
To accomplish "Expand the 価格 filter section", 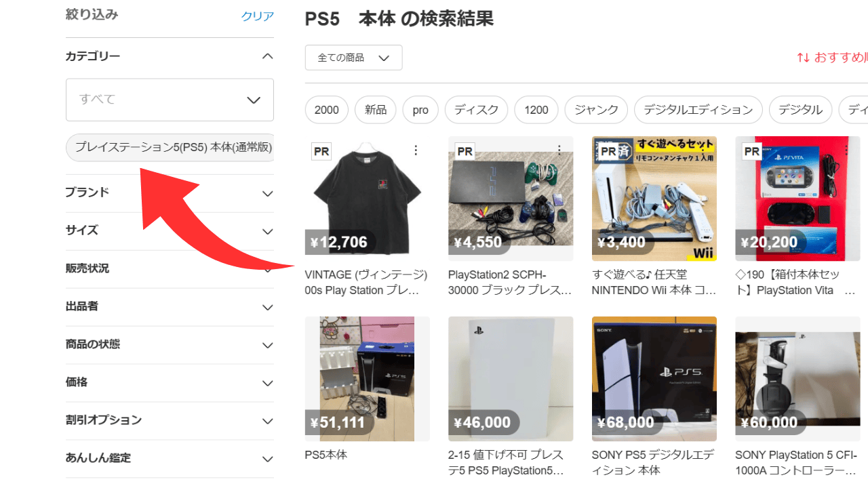I will tap(267, 383).
